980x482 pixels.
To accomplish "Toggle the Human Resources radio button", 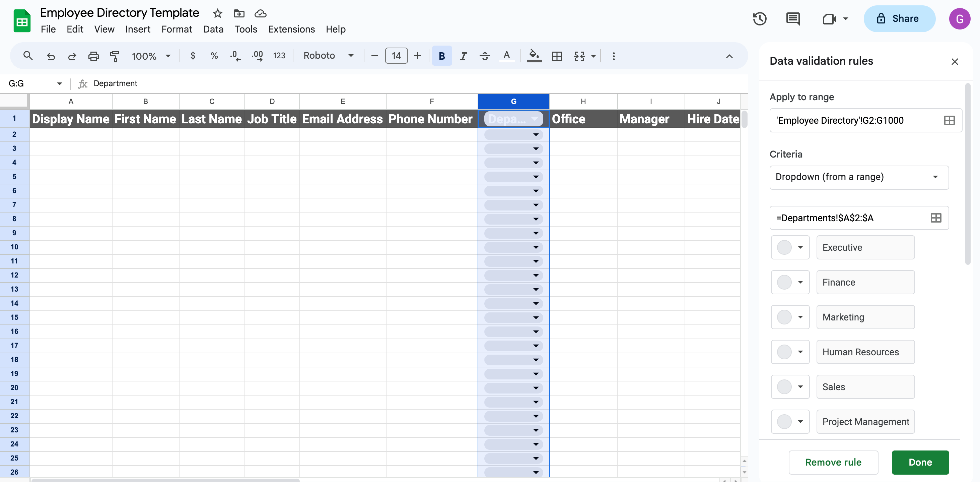I will point(784,351).
